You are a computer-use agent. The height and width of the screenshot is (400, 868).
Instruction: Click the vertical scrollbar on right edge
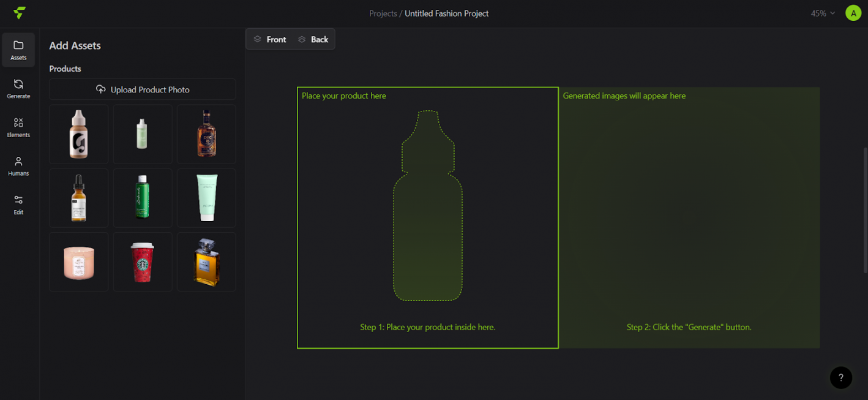865,209
